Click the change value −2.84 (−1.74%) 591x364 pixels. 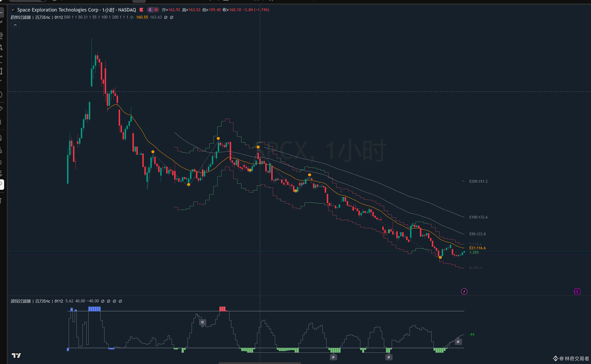point(256,10)
